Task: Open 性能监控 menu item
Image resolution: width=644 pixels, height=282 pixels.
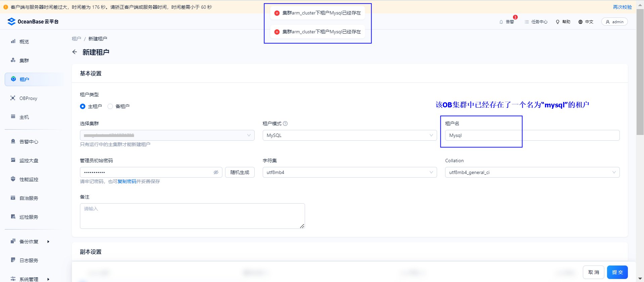Action: tap(29, 179)
